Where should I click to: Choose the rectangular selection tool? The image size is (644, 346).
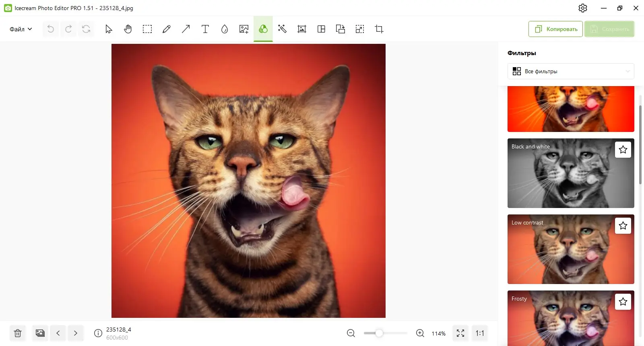147,29
